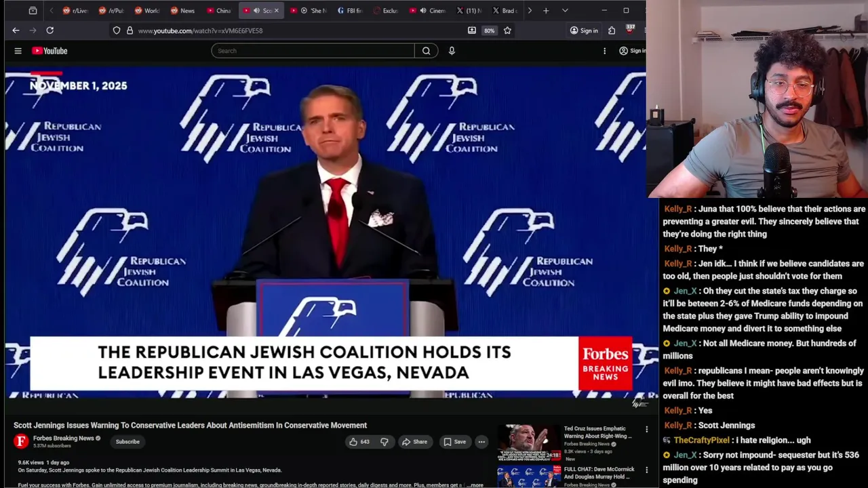Screen dimensions: 868x488
Task: Reset the 80% zoom level indicator
Action: (489, 30)
